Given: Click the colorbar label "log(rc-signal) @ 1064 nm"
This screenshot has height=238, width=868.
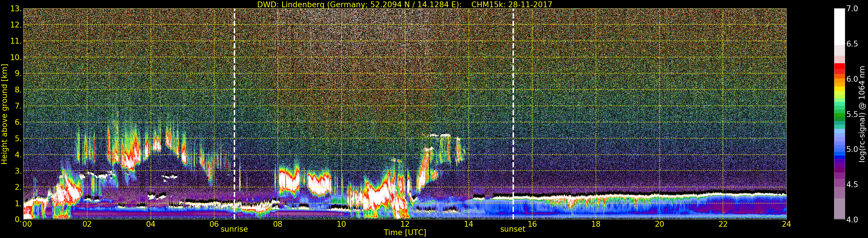Looking at the screenshot, I should [x=861, y=114].
